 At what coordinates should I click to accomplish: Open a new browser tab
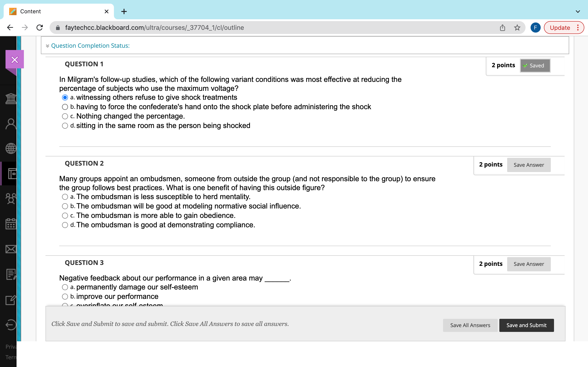(x=124, y=11)
